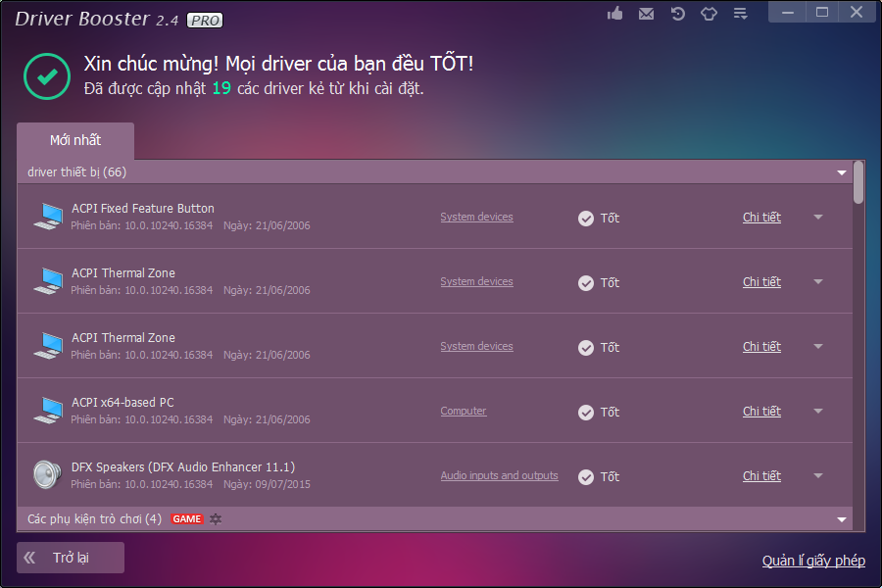The width and height of the screenshot is (882, 588).
Task: Open the main menu hamburger icon
Action: [x=740, y=14]
